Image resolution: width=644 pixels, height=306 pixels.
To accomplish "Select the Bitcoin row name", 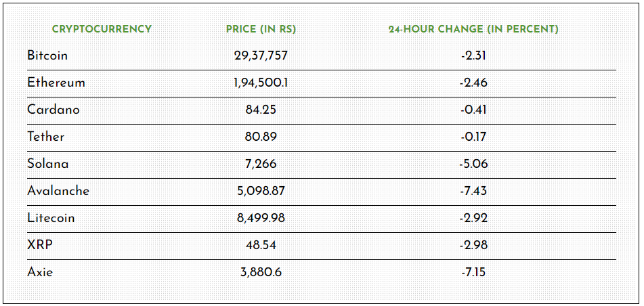I will [47, 56].
